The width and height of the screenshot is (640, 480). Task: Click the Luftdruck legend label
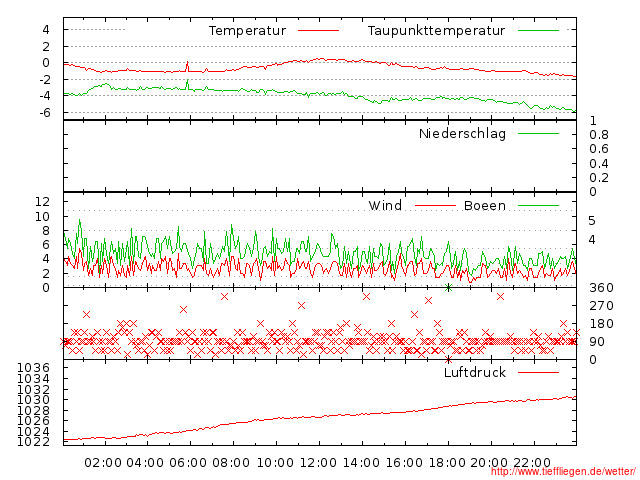(475, 372)
